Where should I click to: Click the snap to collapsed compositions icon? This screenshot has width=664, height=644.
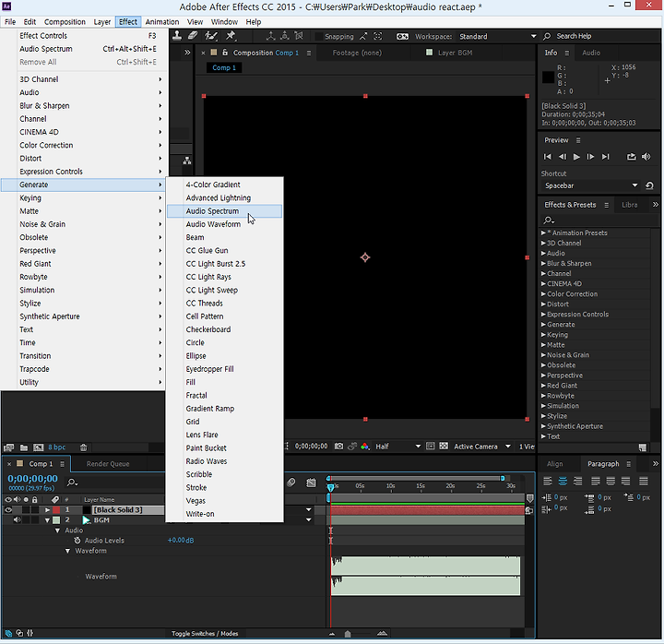[x=378, y=36]
